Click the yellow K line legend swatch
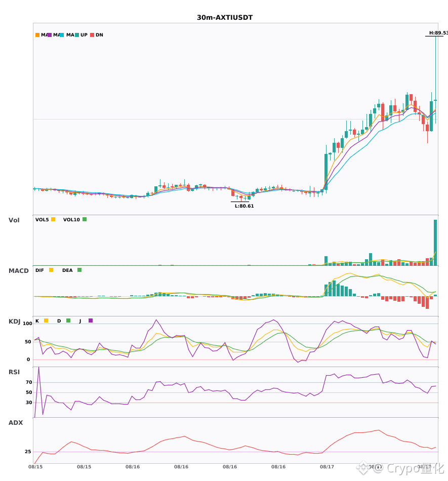Viewport: 448px width, 481px height. pyautogui.click(x=46, y=320)
